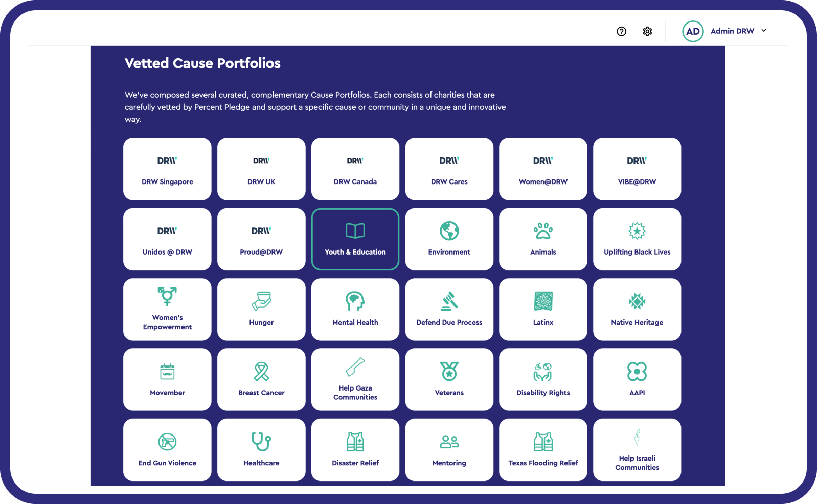Click the AD avatar circle

[x=693, y=31]
